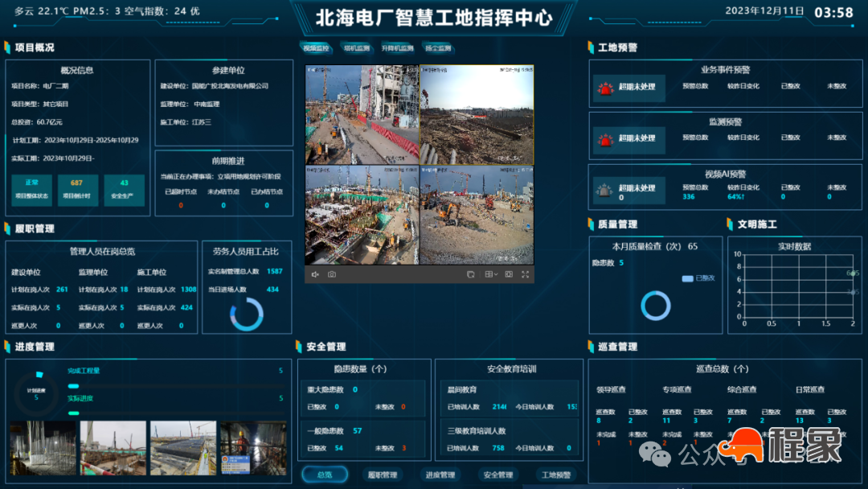
Task: Click the 当日进场人数 value 434
Action: point(273,289)
